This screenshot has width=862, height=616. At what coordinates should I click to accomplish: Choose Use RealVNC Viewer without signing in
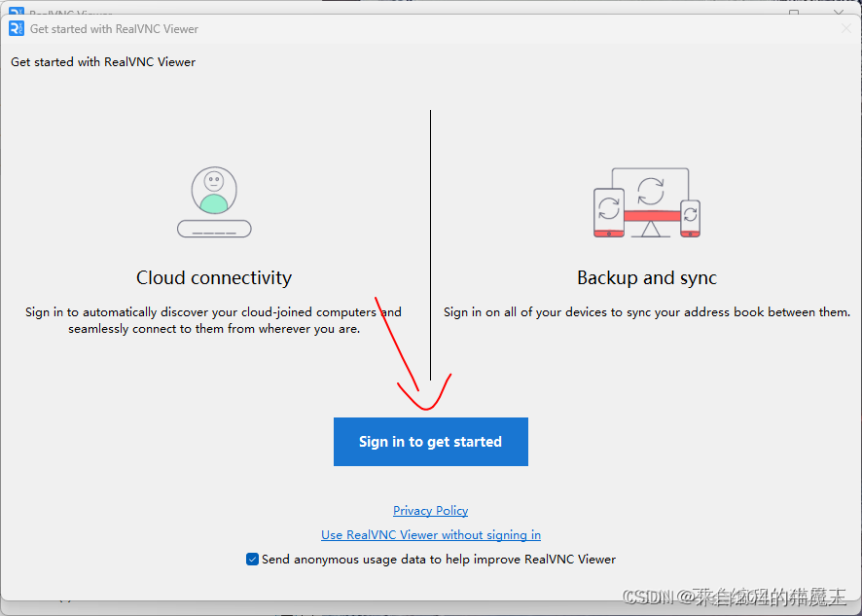click(430, 534)
